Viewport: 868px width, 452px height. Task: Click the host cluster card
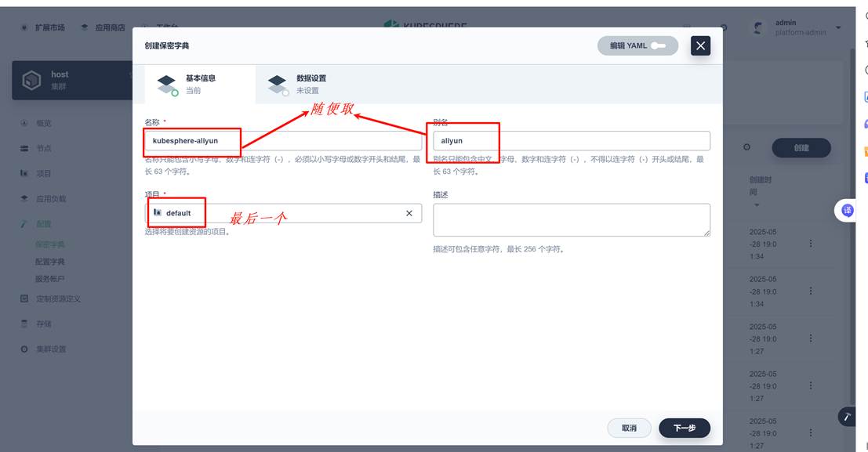pyautogui.click(x=72, y=80)
